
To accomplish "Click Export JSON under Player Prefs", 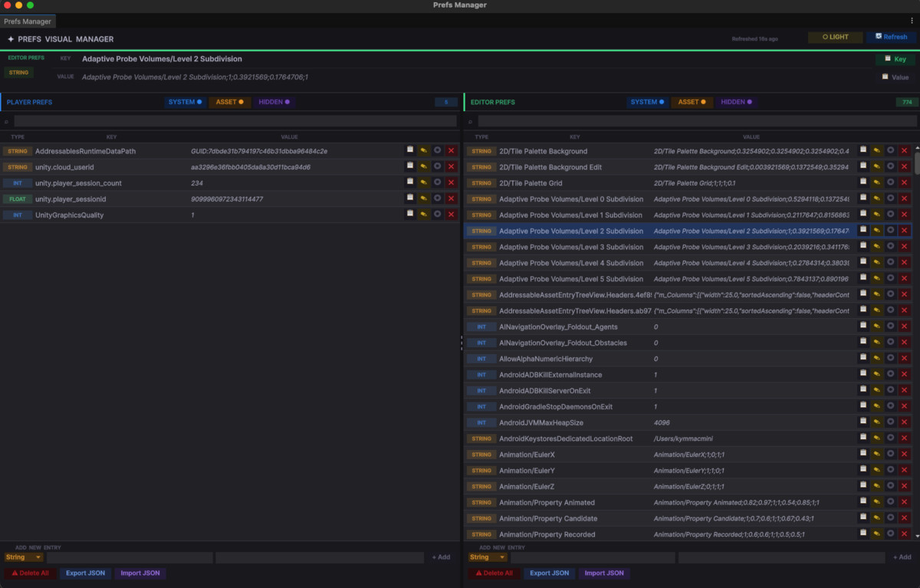I will 86,573.
